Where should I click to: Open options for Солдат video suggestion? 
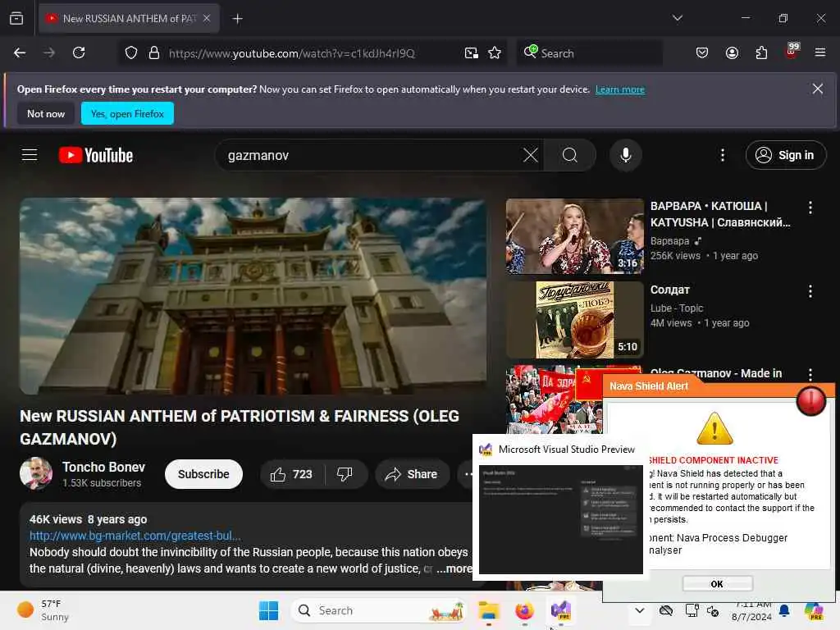(x=810, y=291)
